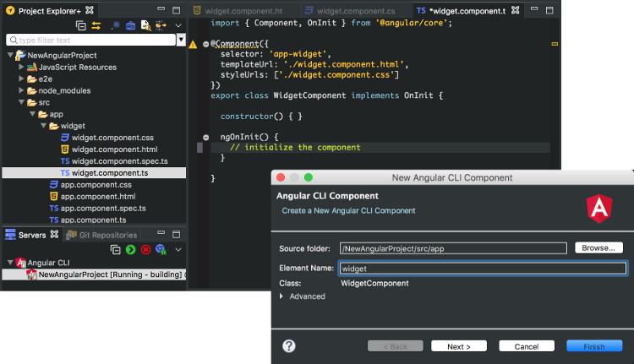Screen dimensions: 634x364
Task: Switch to Git Repositories tab
Action: [x=102, y=235]
